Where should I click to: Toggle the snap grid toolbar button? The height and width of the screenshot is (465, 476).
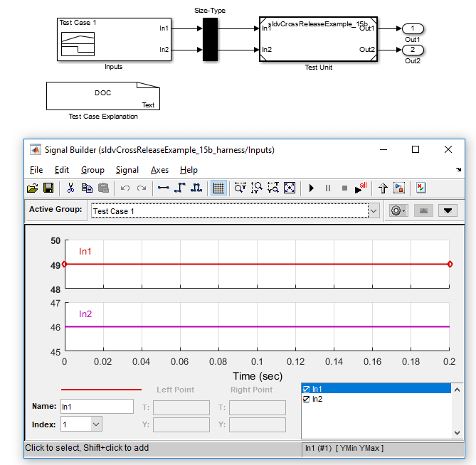point(218,188)
